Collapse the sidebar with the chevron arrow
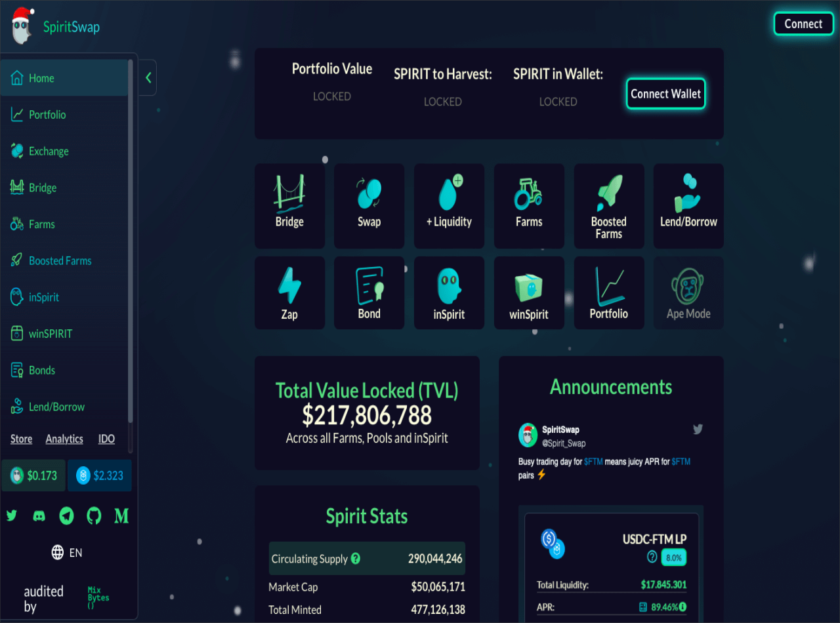840x623 pixels. pyautogui.click(x=148, y=77)
